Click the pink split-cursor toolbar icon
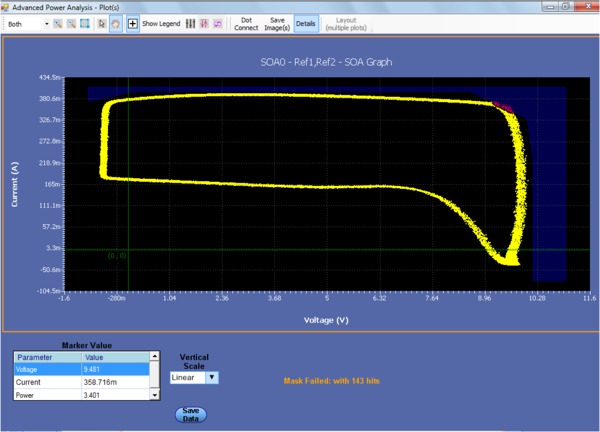 (204, 23)
